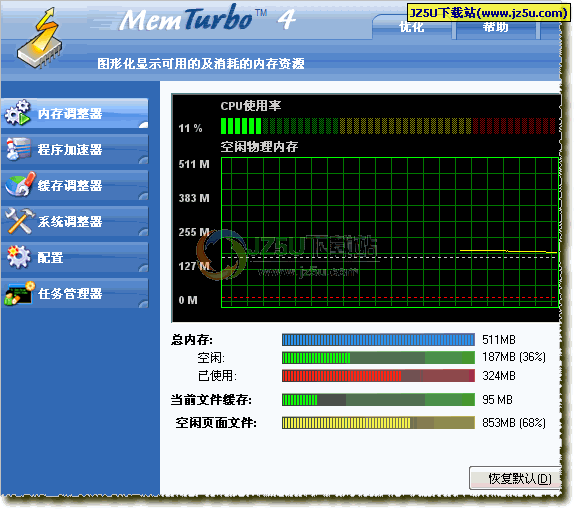
Task: Click the hammer and wrench 系统调整器 icon
Action: tap(20, 220)
